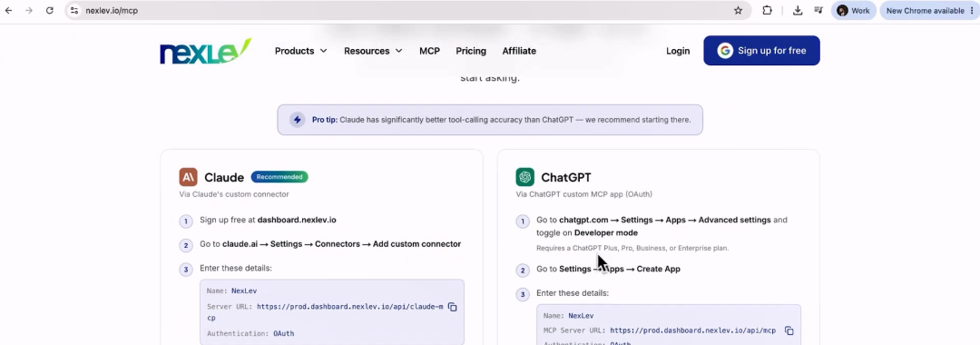980x345 pixels.
Task: Click the 'Developer mode' text in ChatGPT steps
Action: tap(605, 232)
